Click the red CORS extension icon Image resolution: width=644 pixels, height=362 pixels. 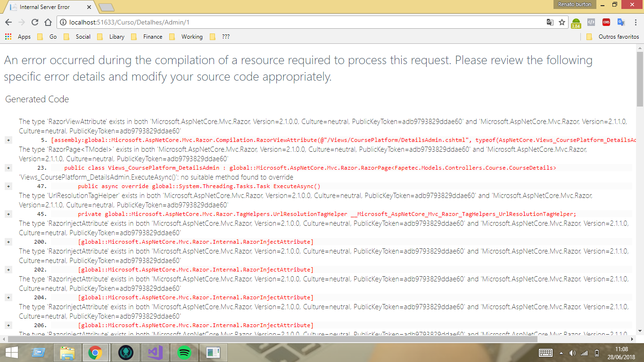pos(606,22)
